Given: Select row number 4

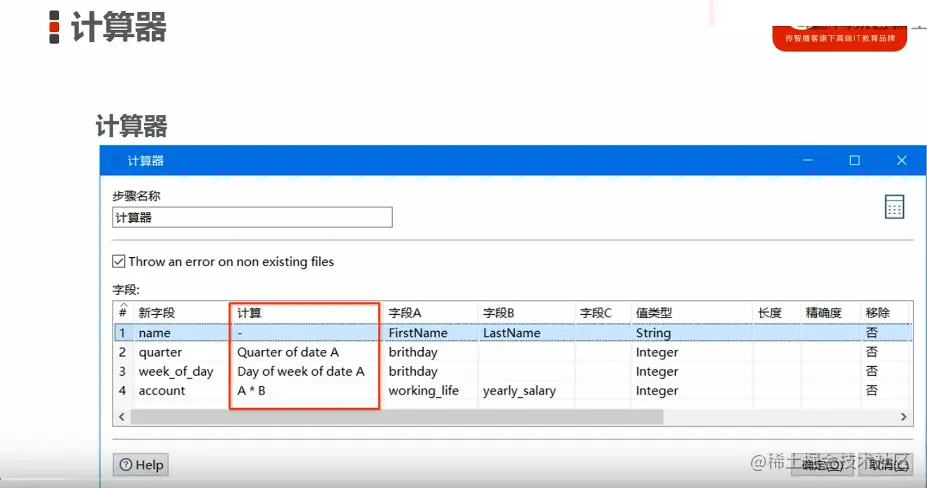Looking at the screenshot, I should coord(122,391).
